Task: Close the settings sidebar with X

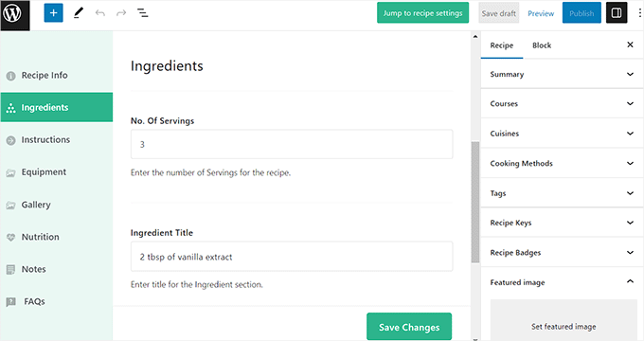Action: [x=630, y=45]
